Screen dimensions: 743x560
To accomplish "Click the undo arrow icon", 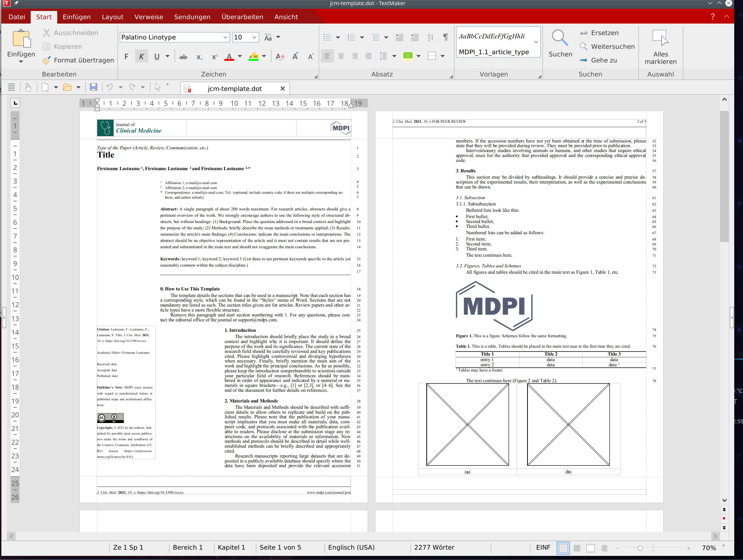I will pos(110,87).
